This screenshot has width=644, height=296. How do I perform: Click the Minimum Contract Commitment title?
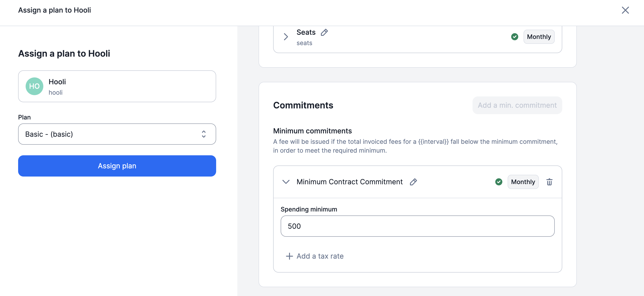coord(349,182)
